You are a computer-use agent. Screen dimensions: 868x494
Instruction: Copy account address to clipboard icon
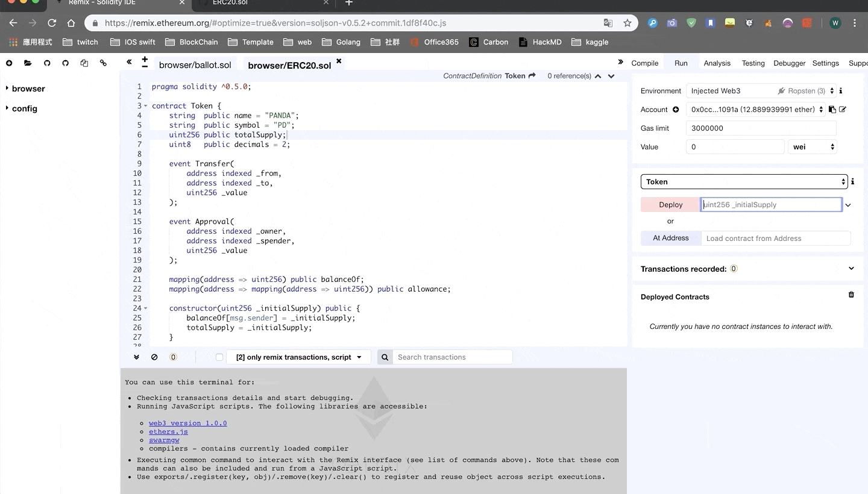(x=832, y=110)
